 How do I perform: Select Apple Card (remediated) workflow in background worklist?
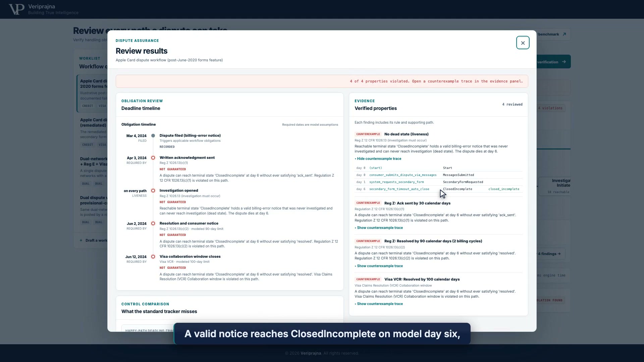tap(92, 133)
